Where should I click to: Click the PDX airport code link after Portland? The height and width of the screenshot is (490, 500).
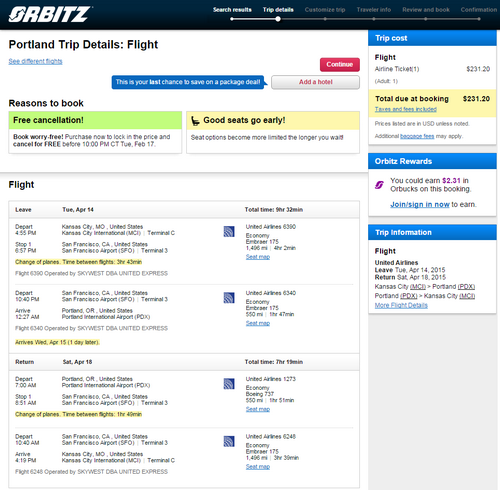pyautogui.click(x=466, y=287)
